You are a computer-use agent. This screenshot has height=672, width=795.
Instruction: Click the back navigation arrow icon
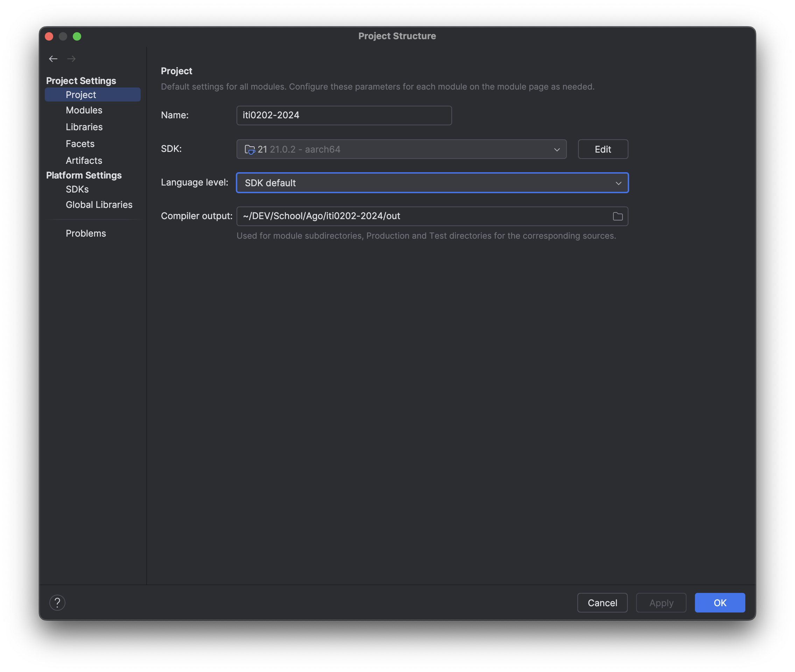[53, 59]
